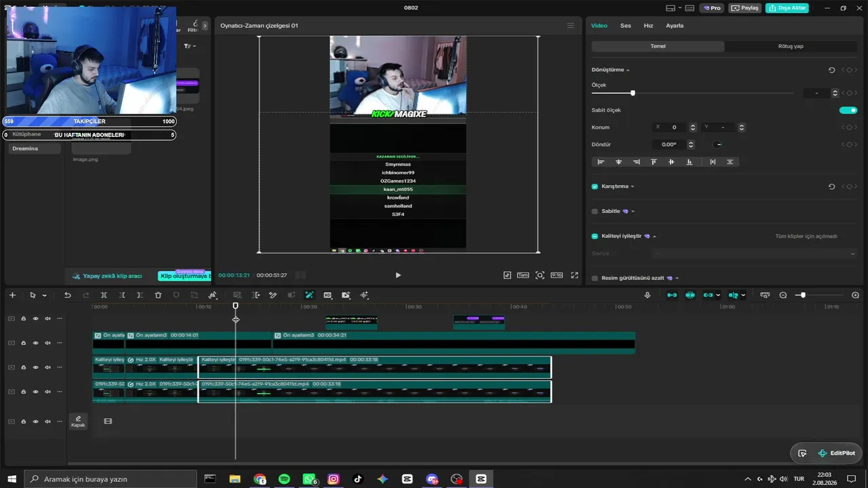Lock the Ön ayarlarım3 track

pyautogui.click(x=23, y=343)
